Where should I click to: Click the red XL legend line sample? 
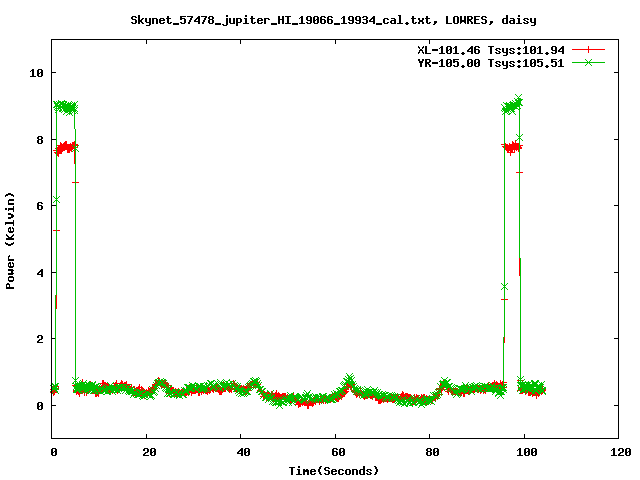click(x=588, y=50)
